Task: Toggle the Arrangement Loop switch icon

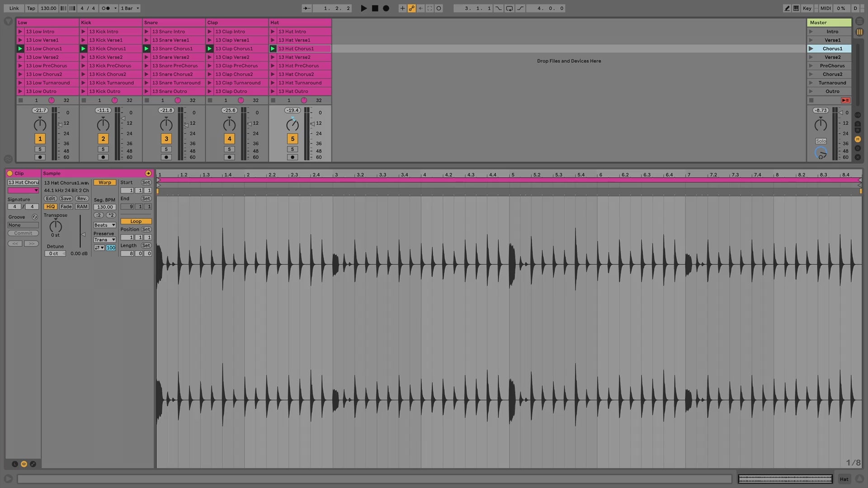Action: (509, 8)
